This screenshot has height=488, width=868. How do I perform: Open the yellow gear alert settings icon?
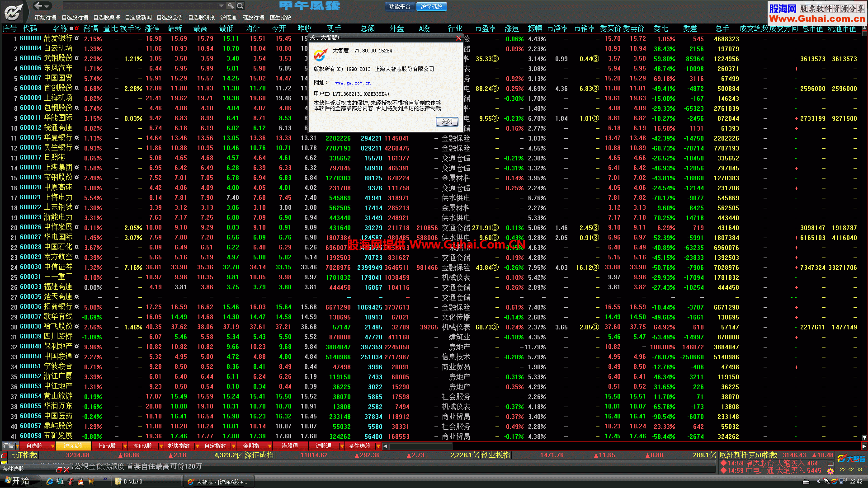(830, 471)
